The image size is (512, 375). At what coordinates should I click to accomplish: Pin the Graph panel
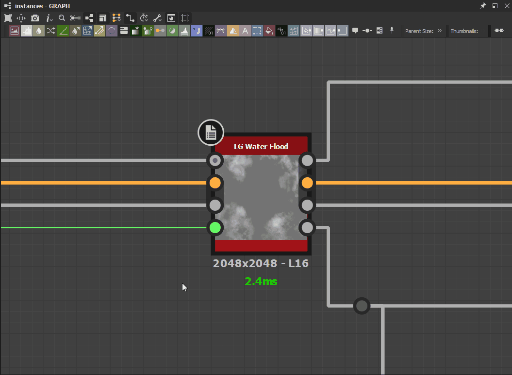[x=483, y=6]
